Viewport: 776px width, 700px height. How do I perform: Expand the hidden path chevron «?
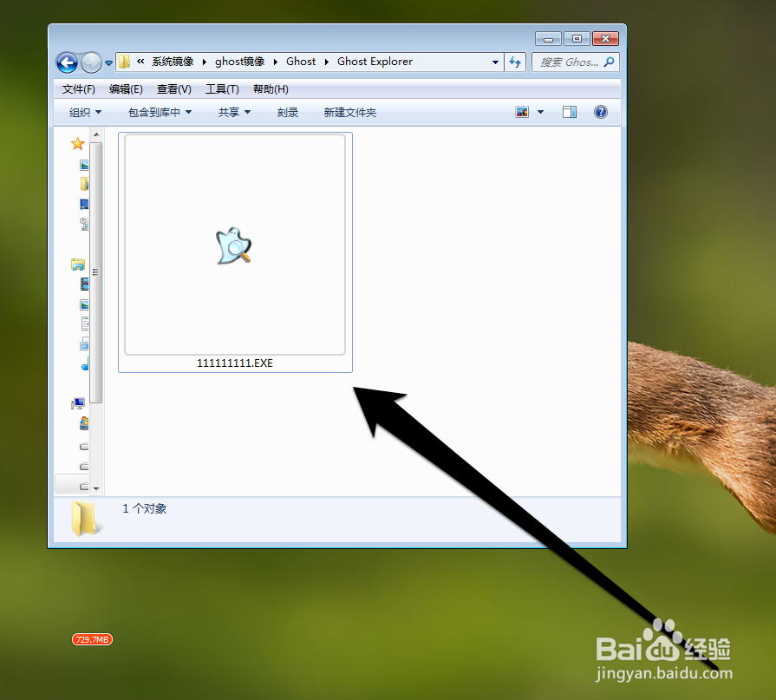pos(140,62)
